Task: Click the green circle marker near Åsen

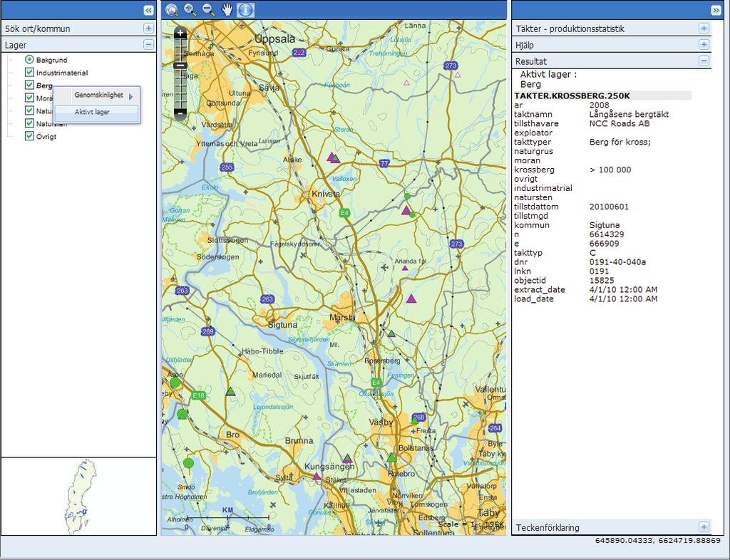Action: click(x=175, y=383)
